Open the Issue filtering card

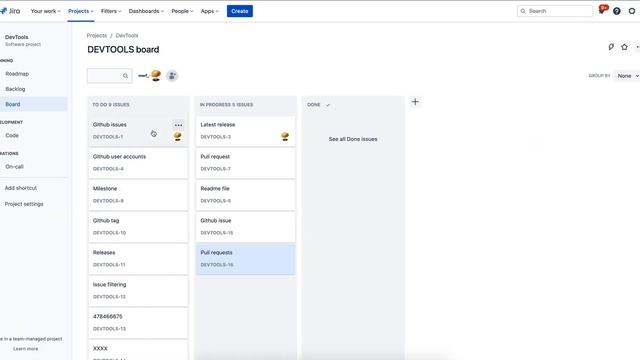pyautogui.click(x=138, y=291)
